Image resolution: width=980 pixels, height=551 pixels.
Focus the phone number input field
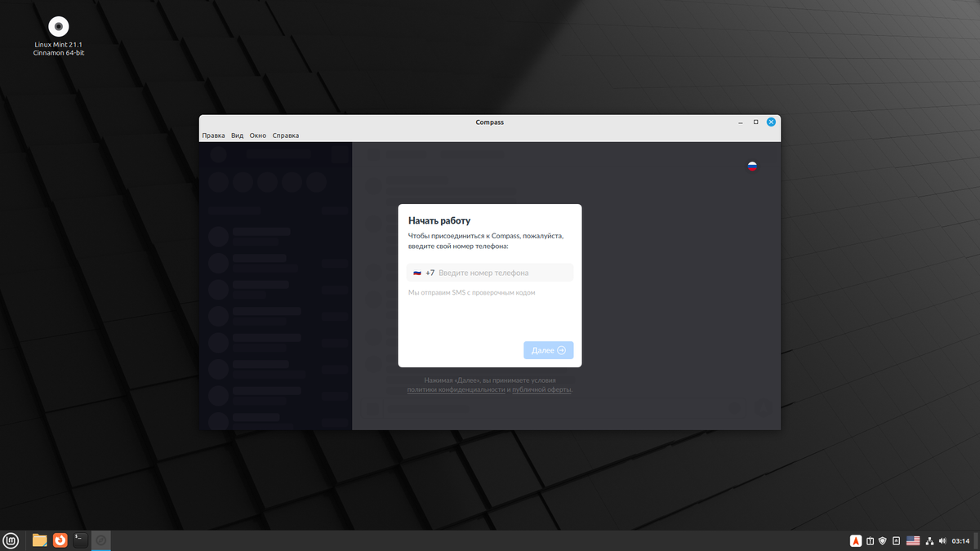click(490, 273)
